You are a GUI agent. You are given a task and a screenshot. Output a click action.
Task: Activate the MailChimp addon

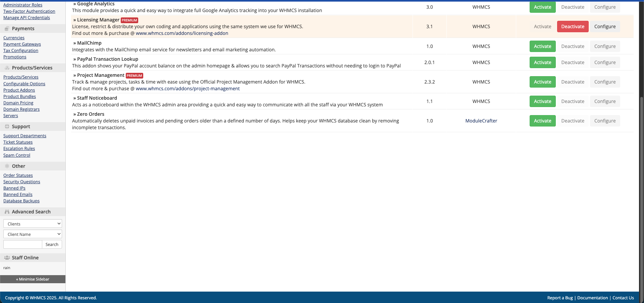(x=542, y=46)
